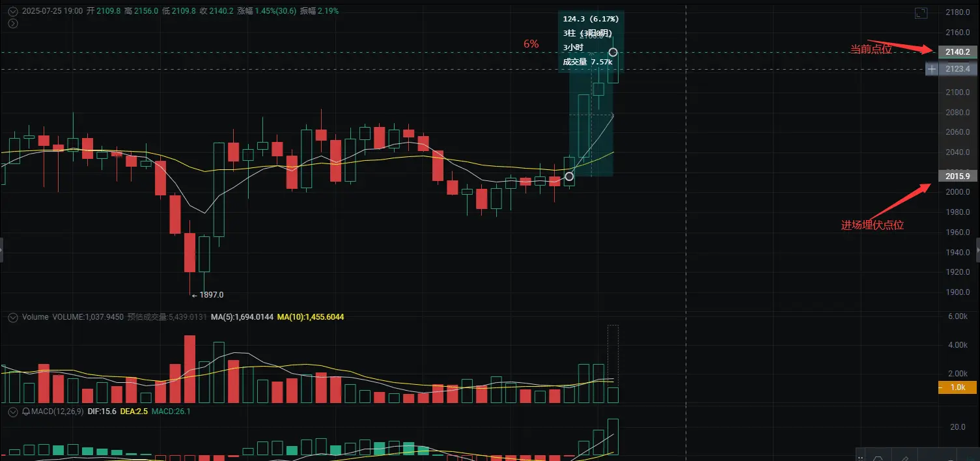The image size is (980, 461).
Task: Click the 4.00k volume axis label
Action: 957,345
